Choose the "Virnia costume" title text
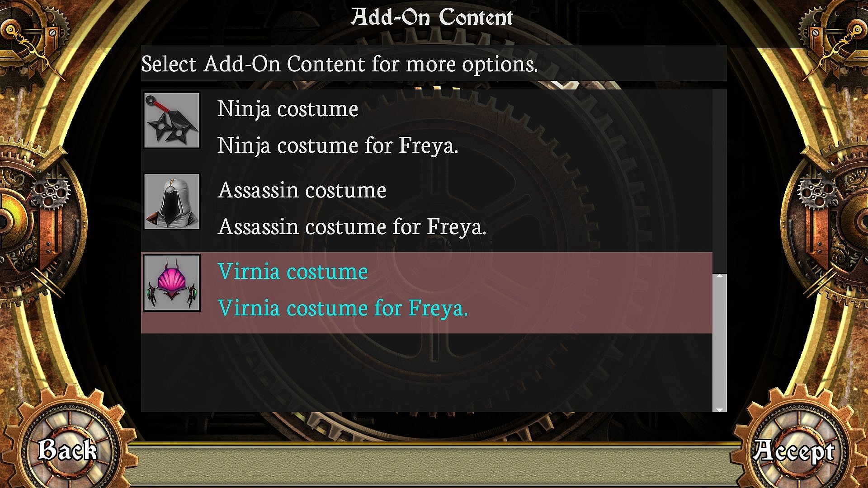The height and width of the screenshot is (488, 868). (292, 272)
